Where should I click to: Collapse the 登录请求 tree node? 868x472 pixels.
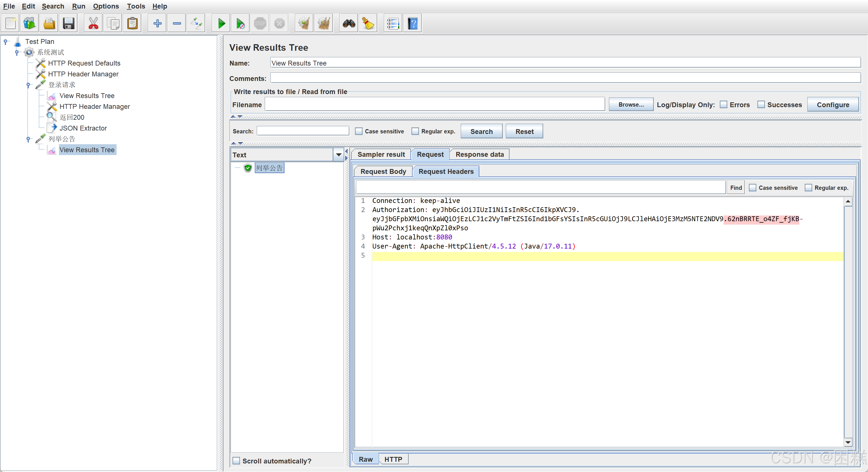[x=28, y=85]
